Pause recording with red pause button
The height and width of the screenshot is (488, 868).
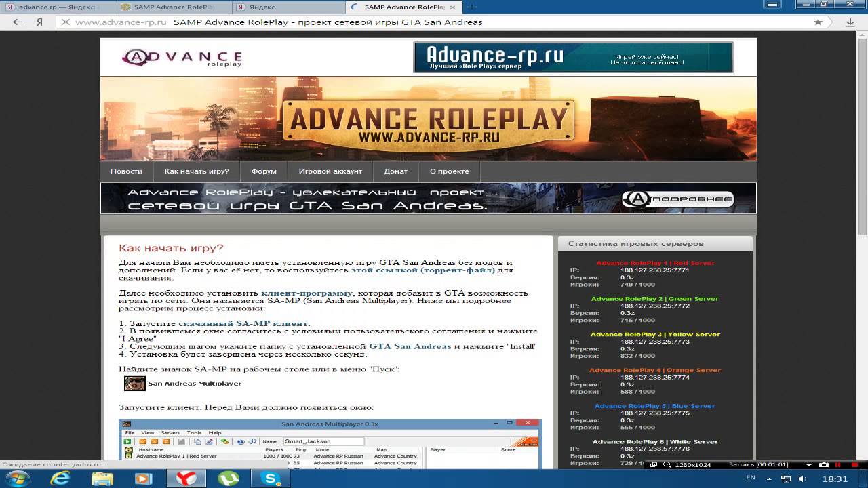click(x=840, y=465)
